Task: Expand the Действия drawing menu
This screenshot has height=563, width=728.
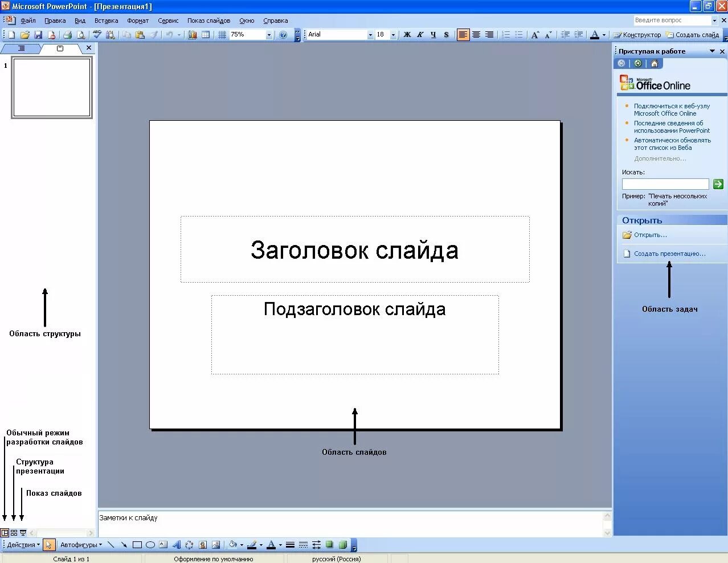Action: [23, 545]
